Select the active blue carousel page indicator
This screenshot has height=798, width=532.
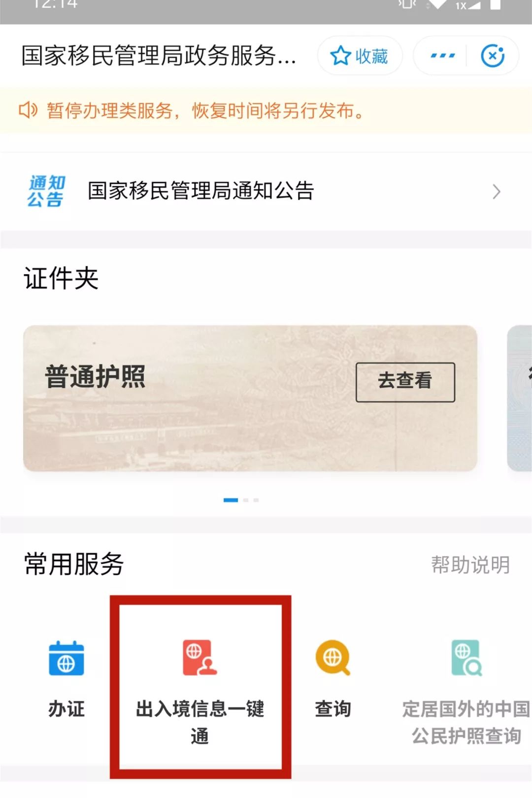tap(231, 500)
